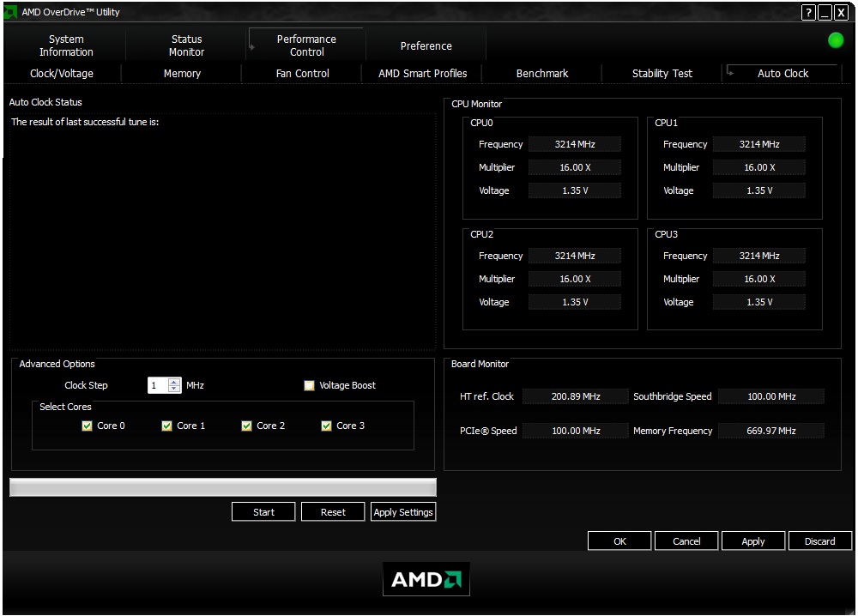The height and width of the screenshot is (616, 858).
Task: Click Southbridge Speed value 100.00 MHz
Action: point(771,396)
